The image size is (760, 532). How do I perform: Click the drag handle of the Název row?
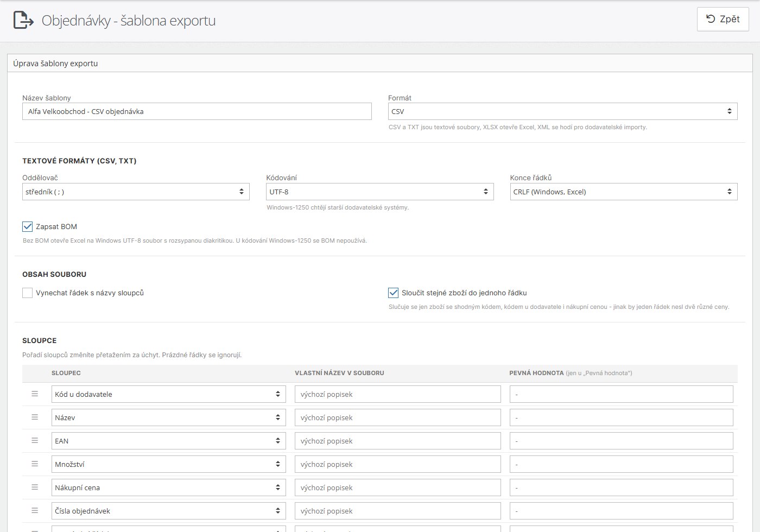pos(35,417)
